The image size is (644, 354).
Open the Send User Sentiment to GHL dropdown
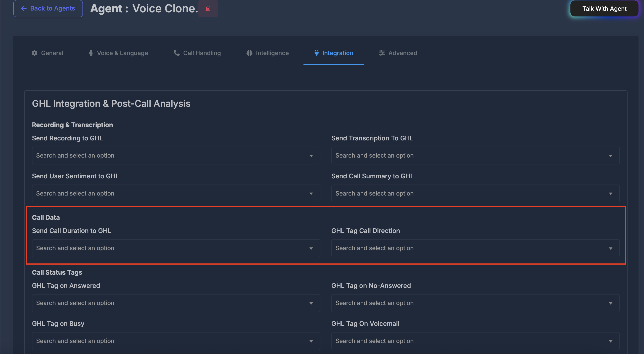click(x=176, y=193)
